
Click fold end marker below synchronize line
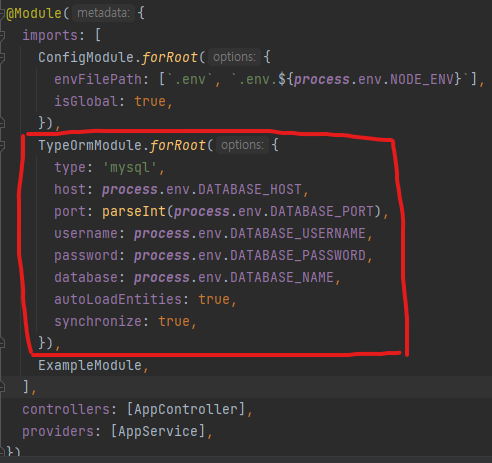[2, 343]
